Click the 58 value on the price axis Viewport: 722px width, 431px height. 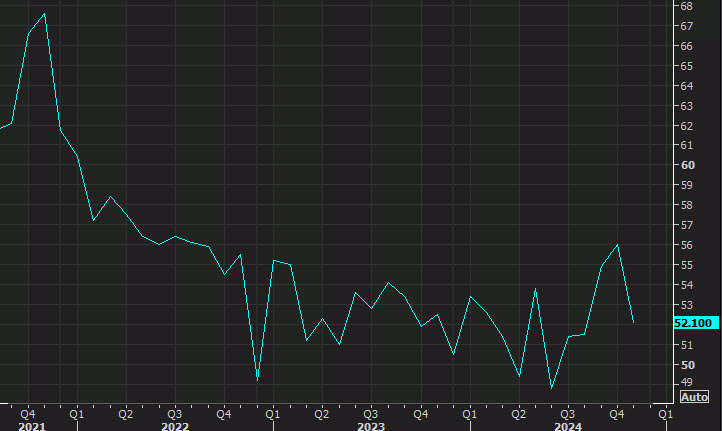click(687, 205)
